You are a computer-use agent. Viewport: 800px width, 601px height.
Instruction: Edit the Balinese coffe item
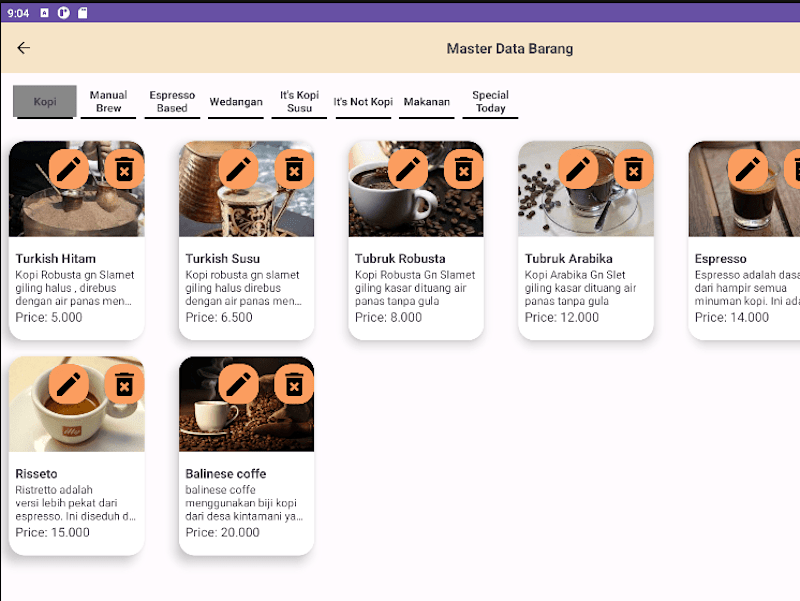click(x=238, y=384)
